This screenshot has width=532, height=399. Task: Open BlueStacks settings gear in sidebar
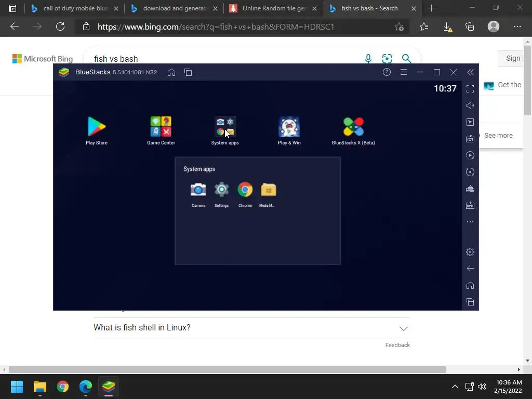(x=470, y=252)
